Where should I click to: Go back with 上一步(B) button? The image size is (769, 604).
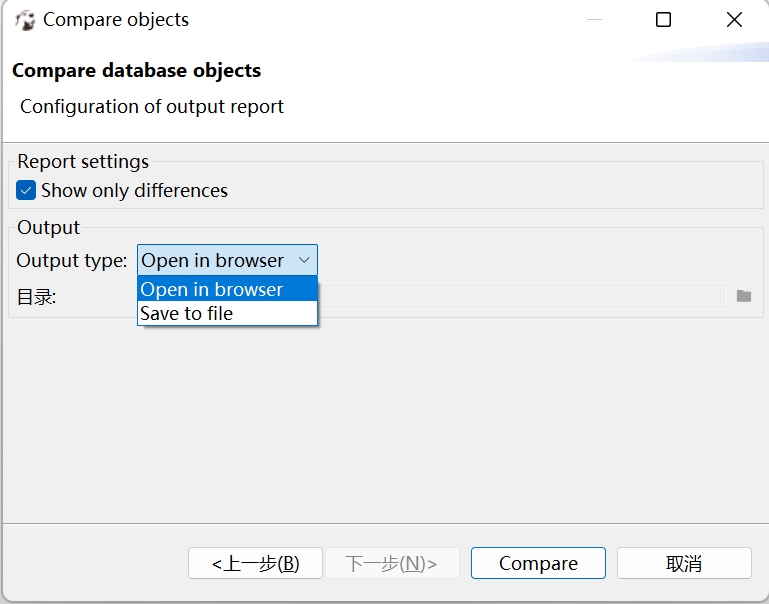click(255, 563)
